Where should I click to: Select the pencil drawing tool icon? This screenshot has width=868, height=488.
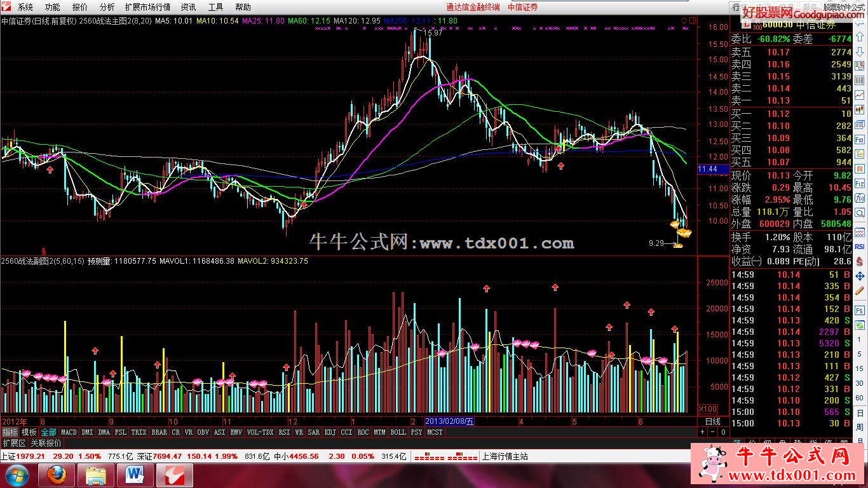point(860,291)
